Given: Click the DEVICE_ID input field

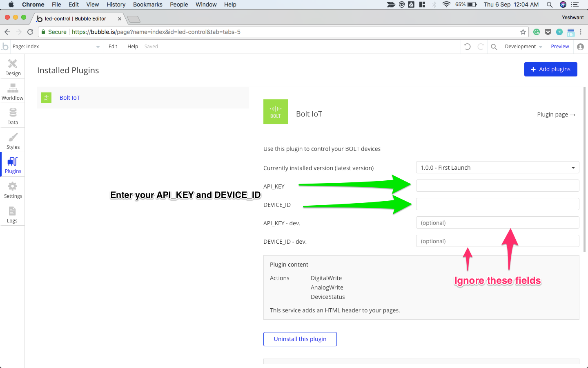Looking at the screenshot, I should (x=497, y=204).
